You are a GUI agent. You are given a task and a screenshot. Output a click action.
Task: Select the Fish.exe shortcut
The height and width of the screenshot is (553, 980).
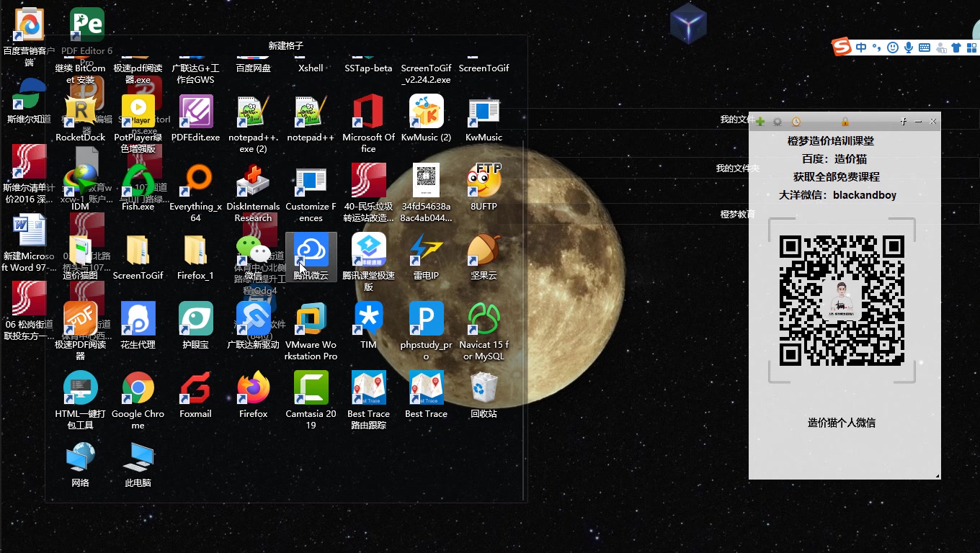coord(138,187)
